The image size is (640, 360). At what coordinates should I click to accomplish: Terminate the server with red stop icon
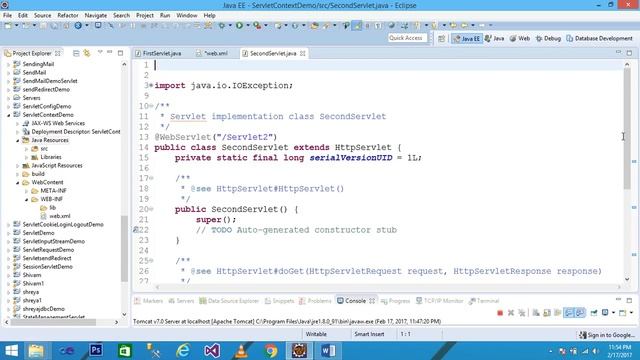(x=500, y=313)
